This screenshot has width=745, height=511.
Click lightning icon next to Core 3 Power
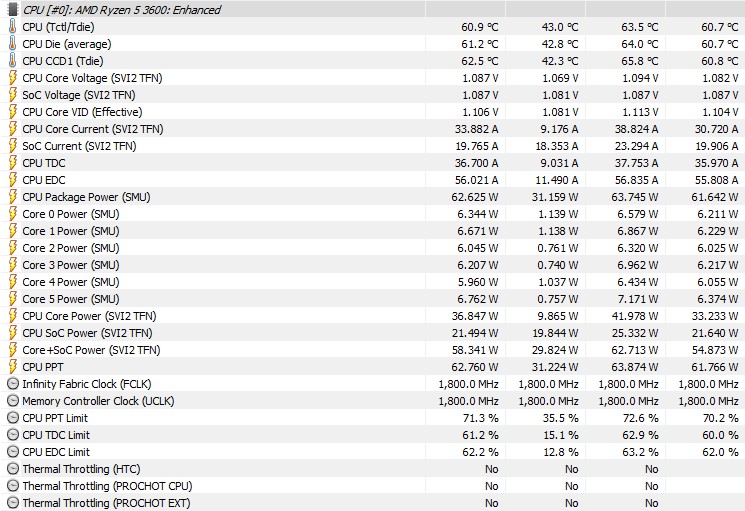pos(13,265)
